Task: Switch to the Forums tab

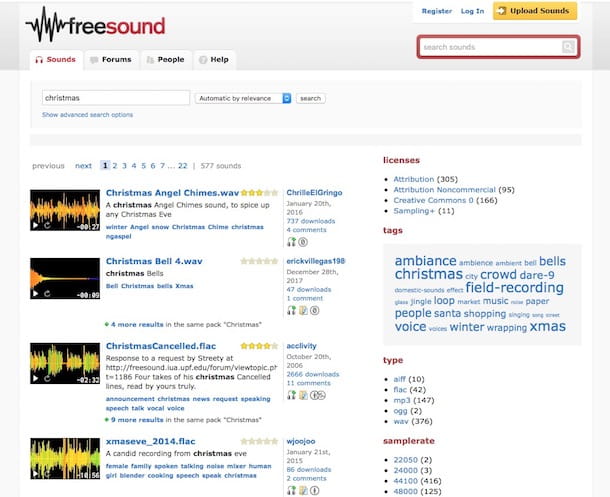Action: pos(110,60)
